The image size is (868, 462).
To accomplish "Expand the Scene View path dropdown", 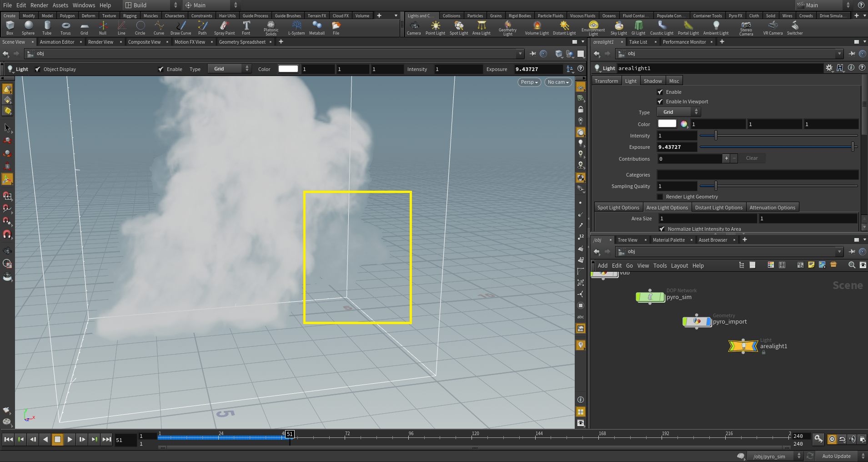I will point(520,54).
